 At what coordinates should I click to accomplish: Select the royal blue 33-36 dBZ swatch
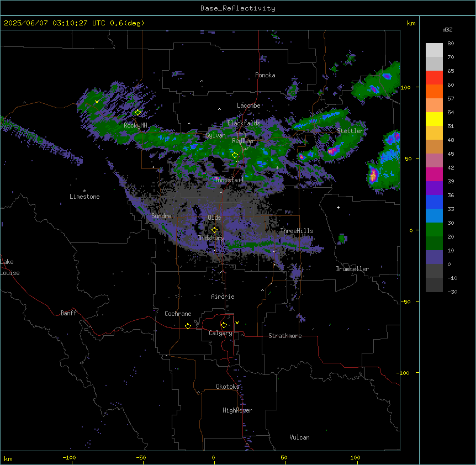[434, 202]
